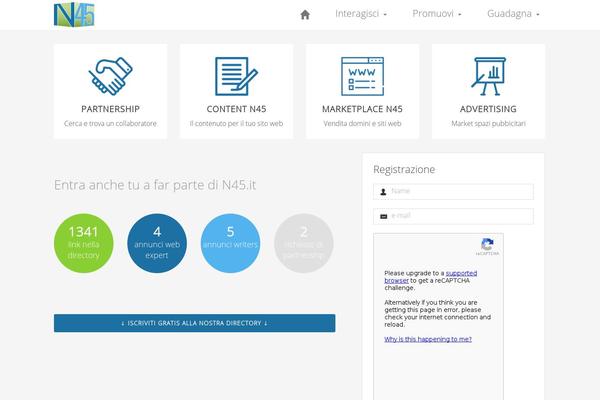Open the PARTNERSHIP heading link
Image resolution: width=600 pixels, height=400 pixels.
(110, 109)
